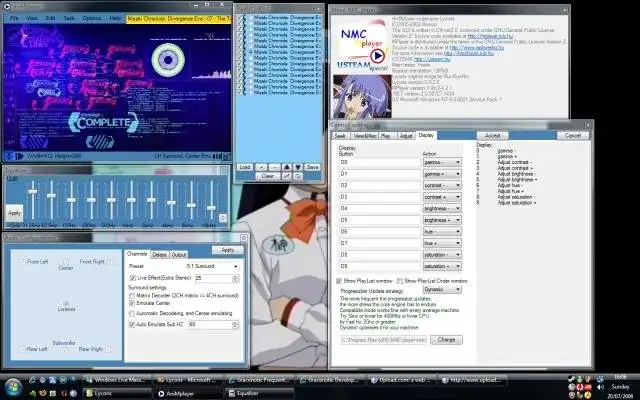The height and width of the screenshot is (400, 640).
Task: Click the volume speaker icon in the system tray
Action: pyautogui.click(x=600, y=387)
